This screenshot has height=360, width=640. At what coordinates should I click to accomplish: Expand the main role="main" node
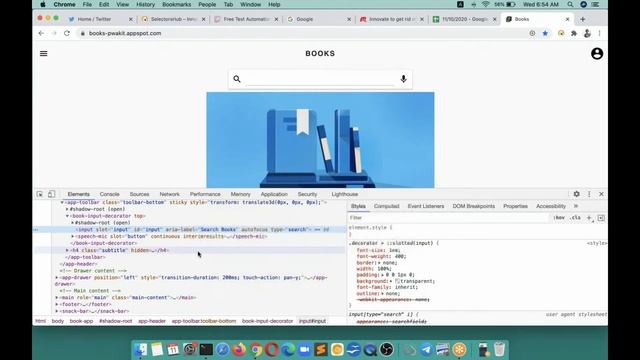point(57,298)
